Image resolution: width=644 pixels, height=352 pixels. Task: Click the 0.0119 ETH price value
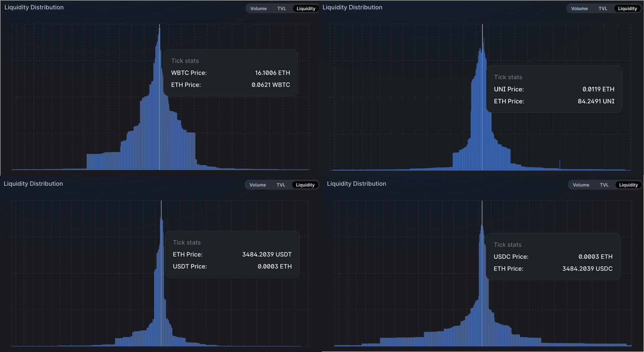598,89
